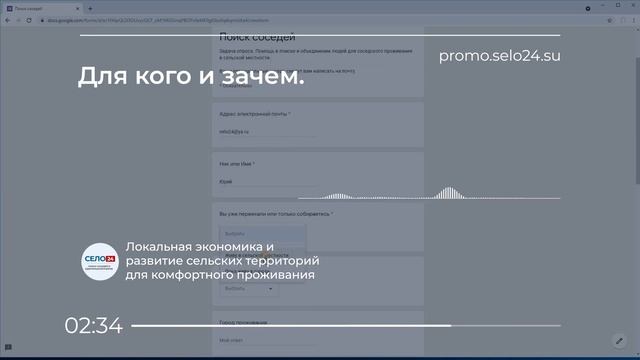Maximize the browser window
Viewport: 640px width, 360px height.
point(618,5)
